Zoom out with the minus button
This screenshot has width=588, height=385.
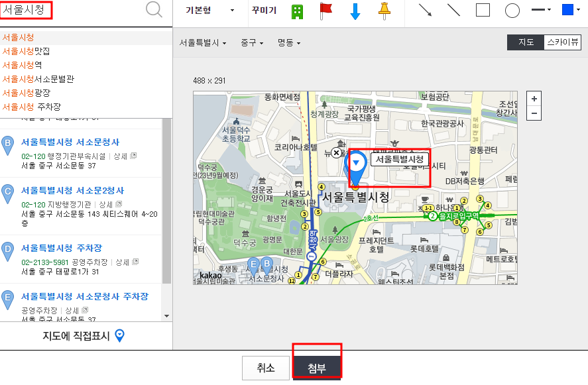[534, 113]
